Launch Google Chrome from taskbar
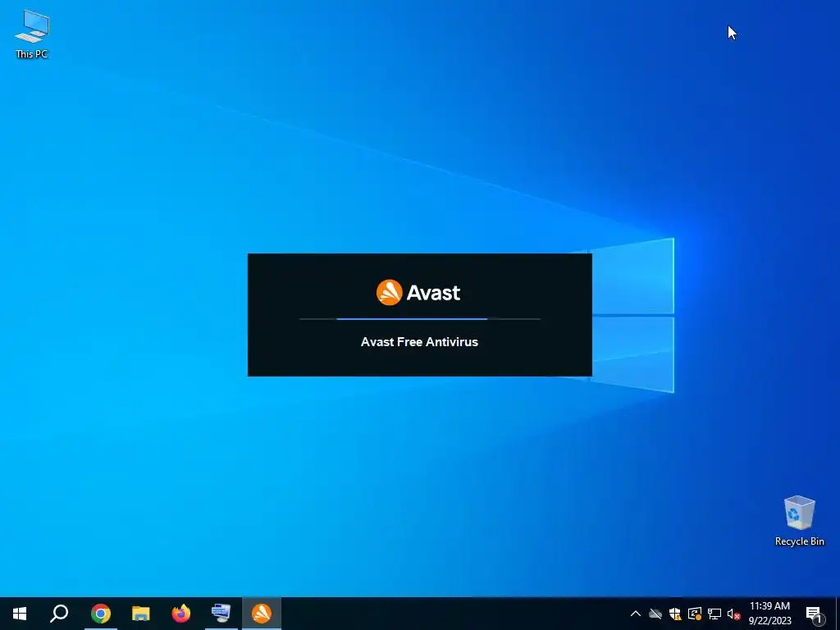 click(100, 614)
